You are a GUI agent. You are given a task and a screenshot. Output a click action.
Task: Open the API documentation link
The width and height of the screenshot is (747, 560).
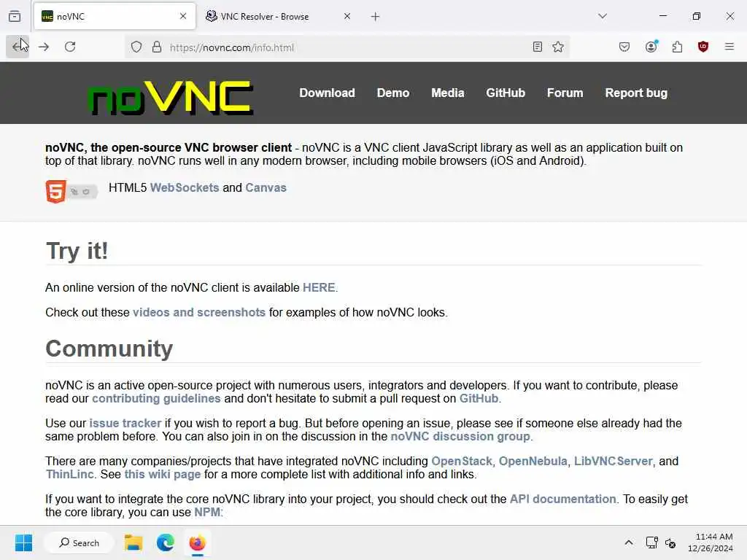pos(562,499)
